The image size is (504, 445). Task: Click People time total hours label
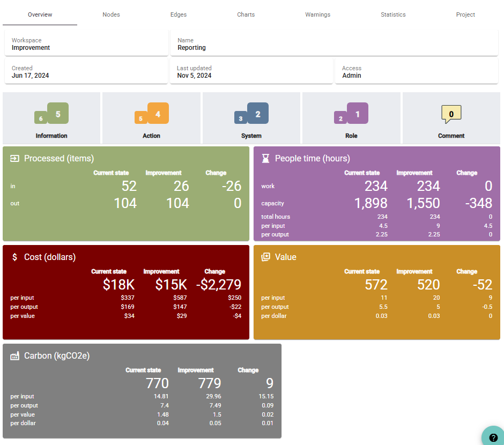(276, 217)
